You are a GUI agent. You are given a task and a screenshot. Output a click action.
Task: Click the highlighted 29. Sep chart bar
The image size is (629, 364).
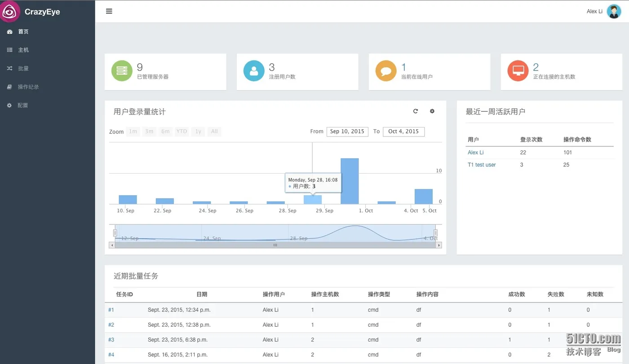coord(313,200)
